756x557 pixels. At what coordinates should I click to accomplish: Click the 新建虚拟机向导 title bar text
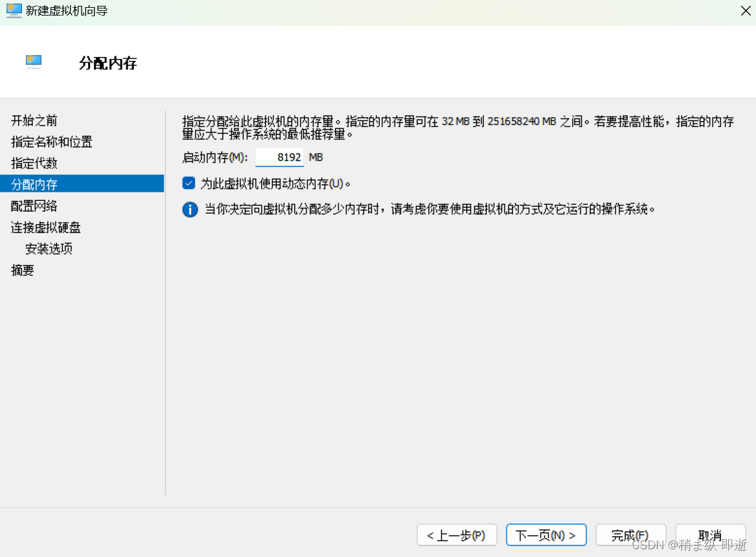[x=65, y=10]
